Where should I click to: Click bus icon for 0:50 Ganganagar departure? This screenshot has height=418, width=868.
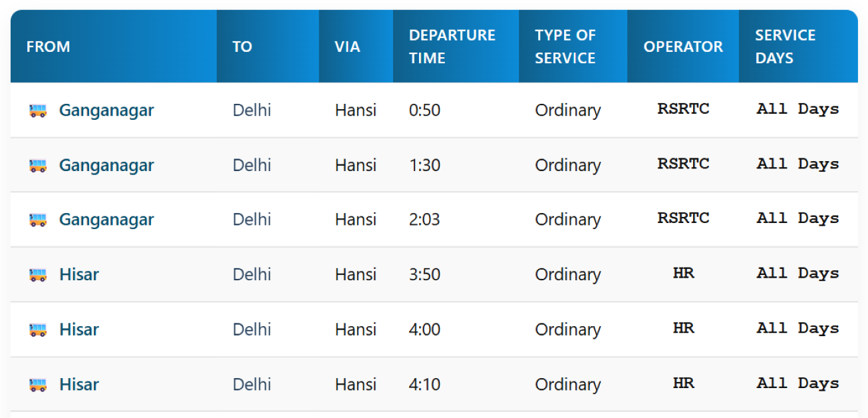click(x=38, y=110)
